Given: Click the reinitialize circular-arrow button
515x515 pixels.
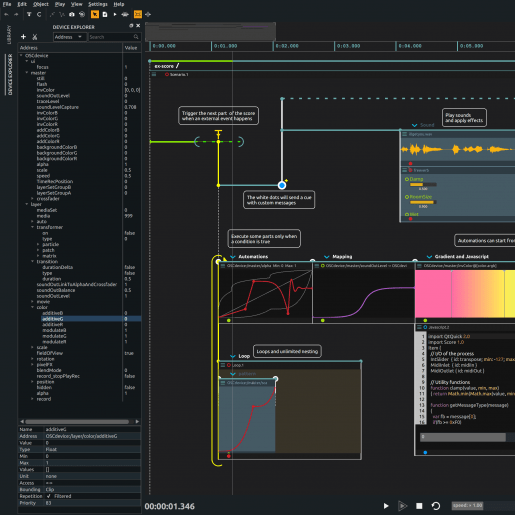Looking at the screenshot, I should (436, 506).
